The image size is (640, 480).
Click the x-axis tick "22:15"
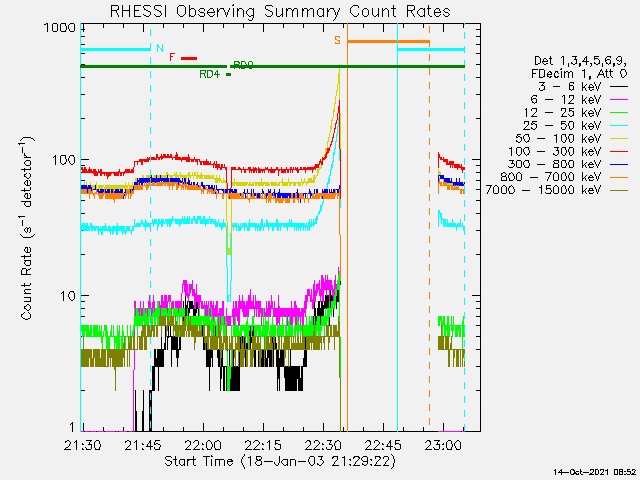point(263,445)
